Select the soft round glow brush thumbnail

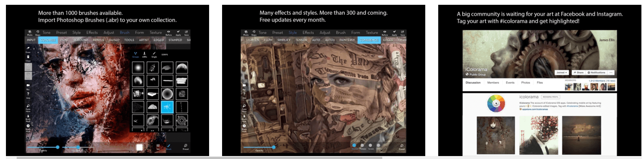pyautogui.click(x=138, y=68)
